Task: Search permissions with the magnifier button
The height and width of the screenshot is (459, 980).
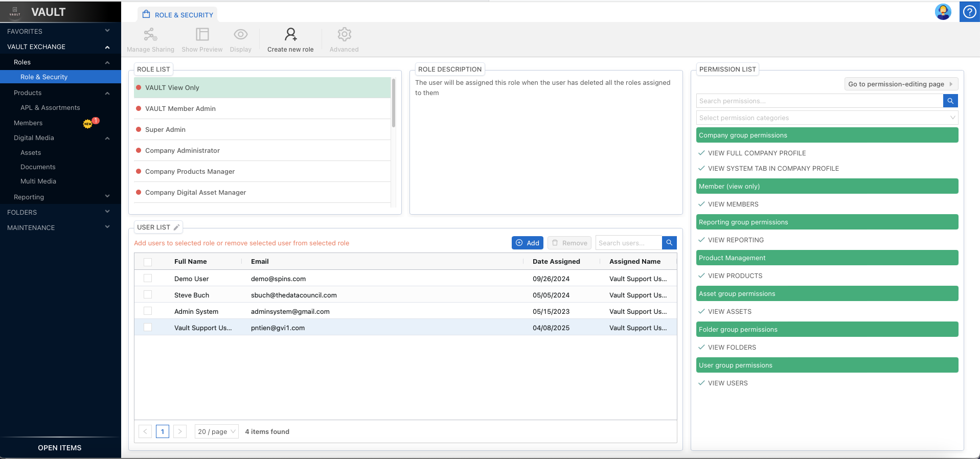Action: pyautogui.click(x=950, y=101)
